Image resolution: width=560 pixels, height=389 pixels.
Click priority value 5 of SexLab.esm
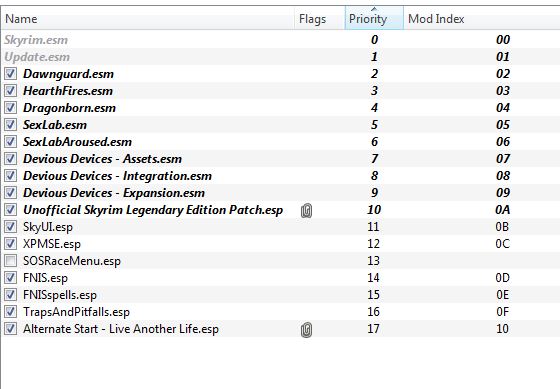pos(374,125)
